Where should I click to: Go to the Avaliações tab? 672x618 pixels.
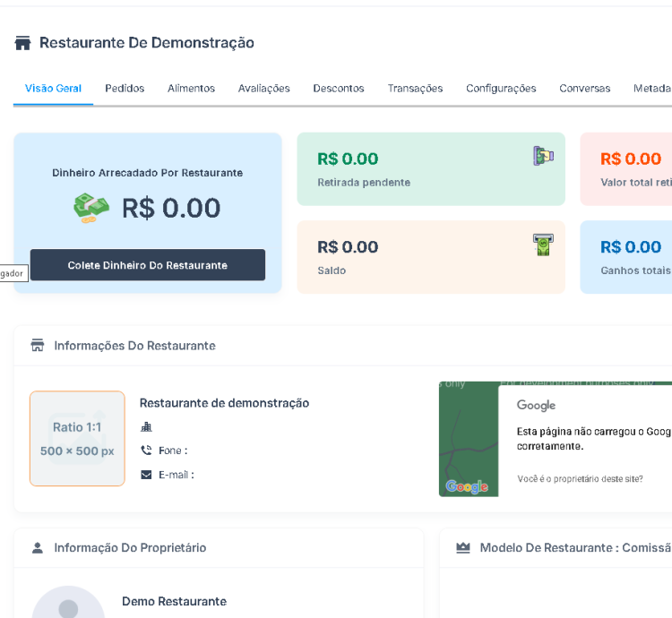[x=263, y=89]
